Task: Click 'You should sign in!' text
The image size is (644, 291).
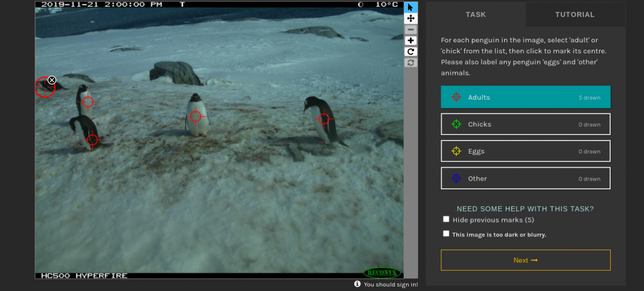Action: point(391,284)
